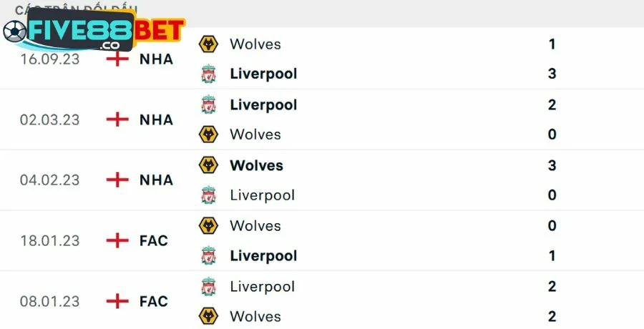Open bold Wolves name in 04.02.23 match
The height and width of the screenshot is (329, 644).
(256, 165)
